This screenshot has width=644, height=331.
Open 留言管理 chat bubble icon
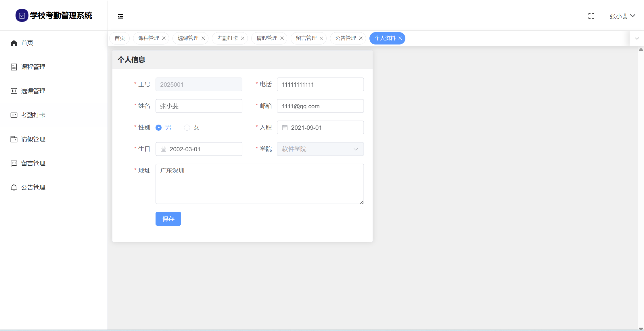(14, 163)
